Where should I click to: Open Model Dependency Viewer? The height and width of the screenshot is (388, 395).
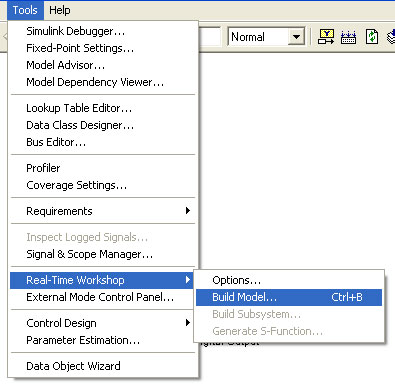click(103, 82)
